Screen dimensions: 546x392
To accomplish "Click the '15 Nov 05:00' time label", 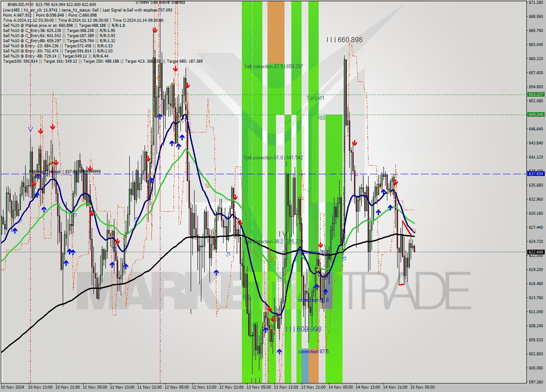I will tap(422, 387).
